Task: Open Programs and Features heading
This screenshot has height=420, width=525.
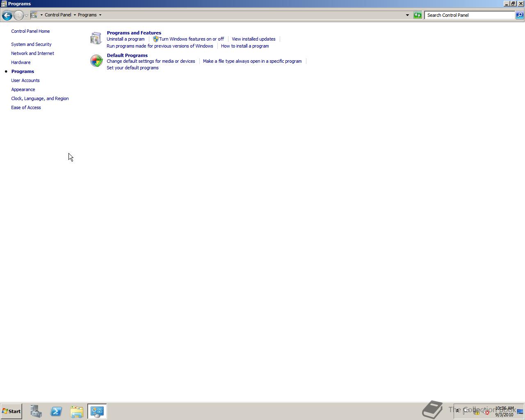Action: pyautogui.click(x=134, y=33)
